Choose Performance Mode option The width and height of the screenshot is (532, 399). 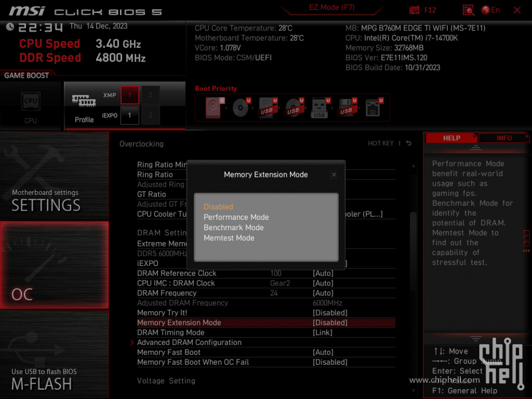pyautogui.click(x=236, y=217)
